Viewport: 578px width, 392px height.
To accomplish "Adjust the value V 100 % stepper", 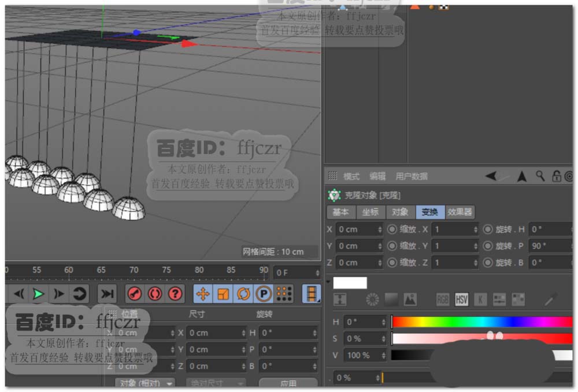I will [383, 355].
